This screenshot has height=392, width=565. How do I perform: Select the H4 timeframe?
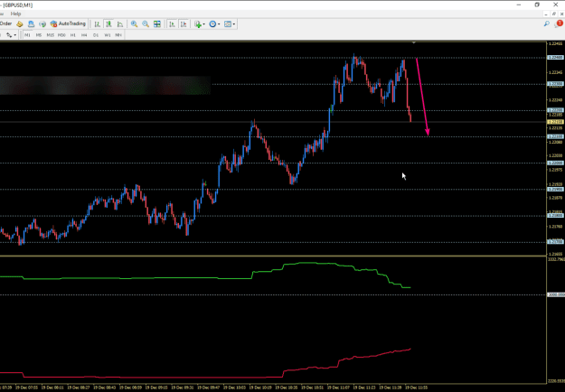pyautogui.click(x=84, y=35)
